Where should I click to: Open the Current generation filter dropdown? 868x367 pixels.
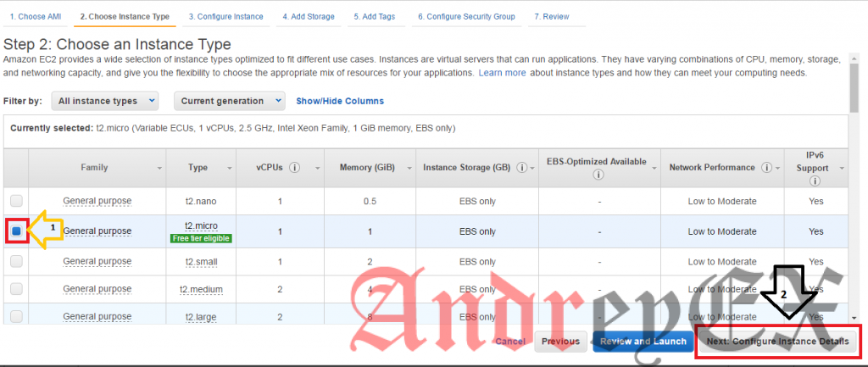pos(229,101)
